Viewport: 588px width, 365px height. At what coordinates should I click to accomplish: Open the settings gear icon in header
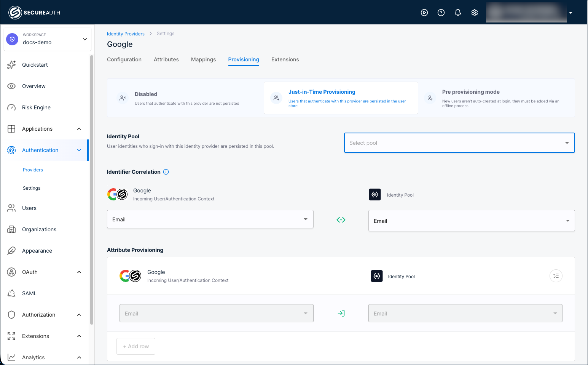click(475, 13)
